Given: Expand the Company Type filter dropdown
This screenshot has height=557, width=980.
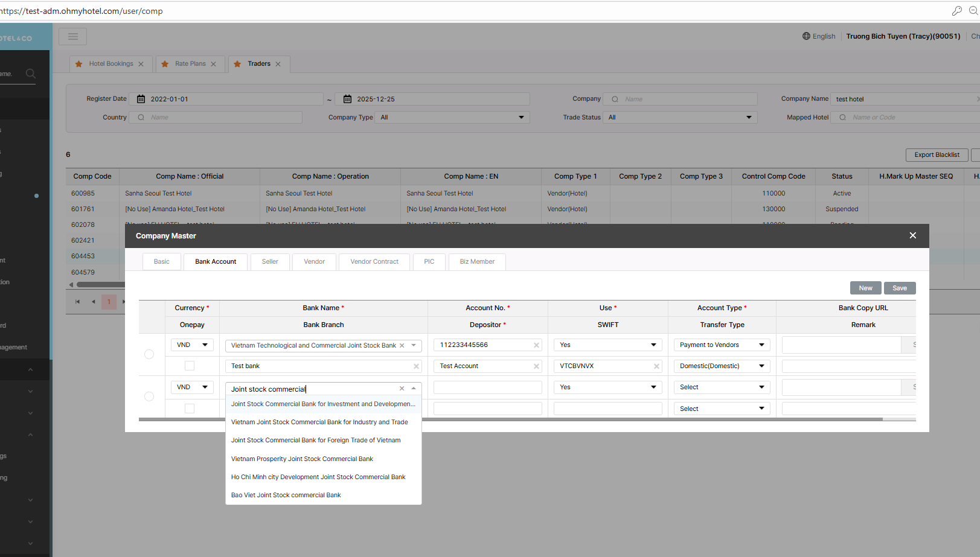Looking at the screenshot, I should 452,118.
